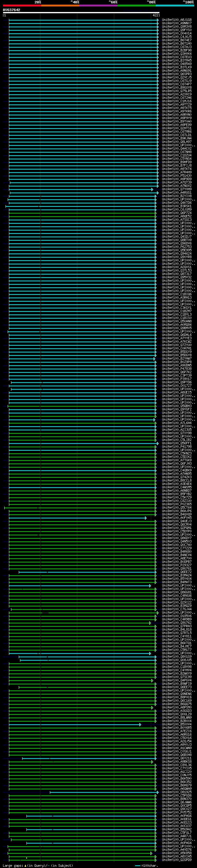Select hit label UniRef100_Q6SPR3

pyautogui.click(x=177, y=74)
